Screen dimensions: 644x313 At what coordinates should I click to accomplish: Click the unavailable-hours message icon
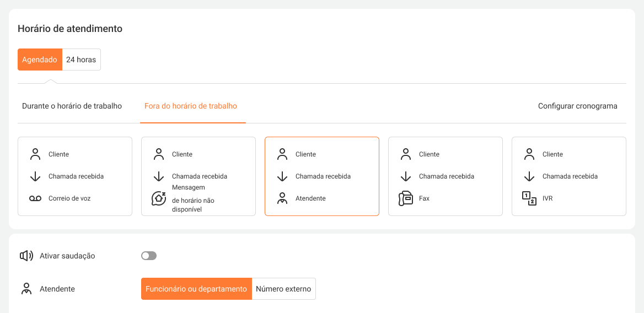point(159,198)
